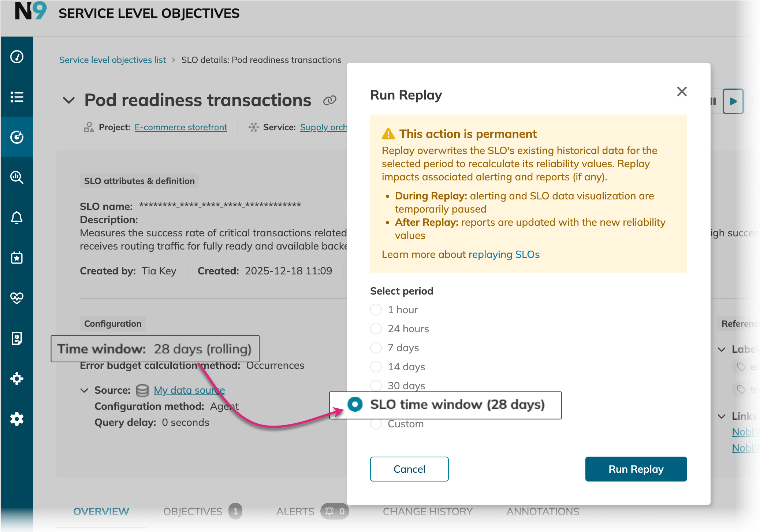Open the dashboard gauge icon in sidebar
The width and height of the screenshot is (760, 532).
[x=17, y=57]
